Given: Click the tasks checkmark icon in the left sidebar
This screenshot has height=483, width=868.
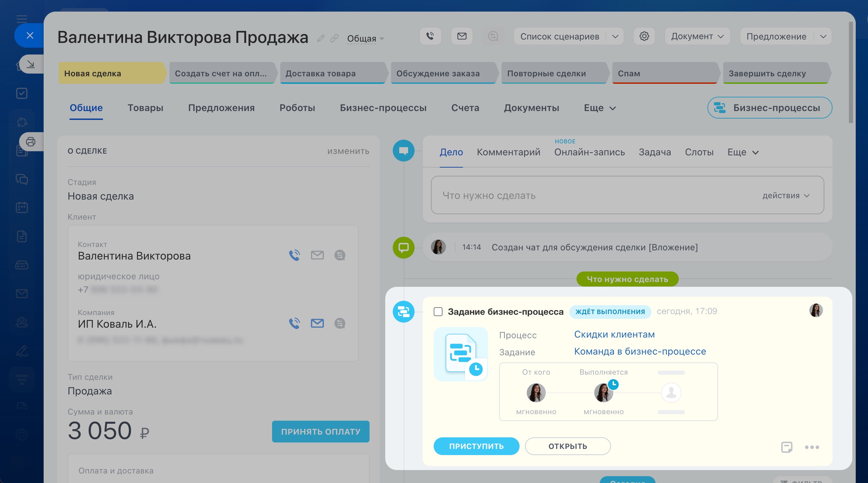Looking at the screenshot, I should [22, 93].
